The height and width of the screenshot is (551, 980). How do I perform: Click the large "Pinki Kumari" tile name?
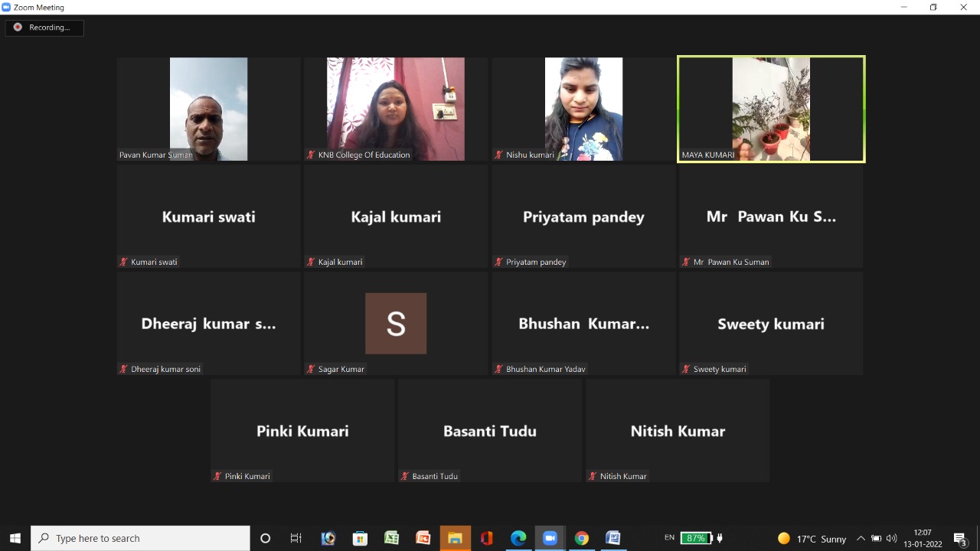[302, 431]
